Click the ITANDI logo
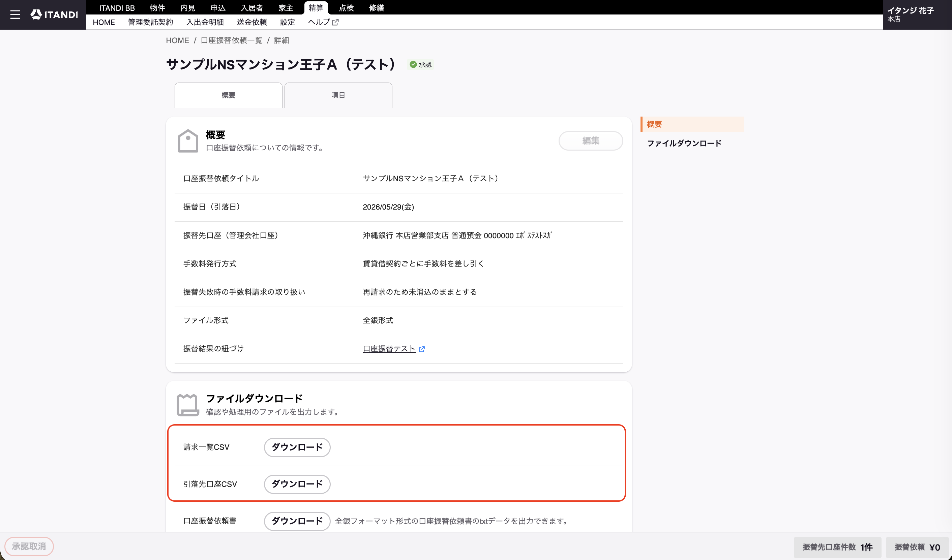Image resolution: width=952 pixels, height=560 pixels. [54, 15]
